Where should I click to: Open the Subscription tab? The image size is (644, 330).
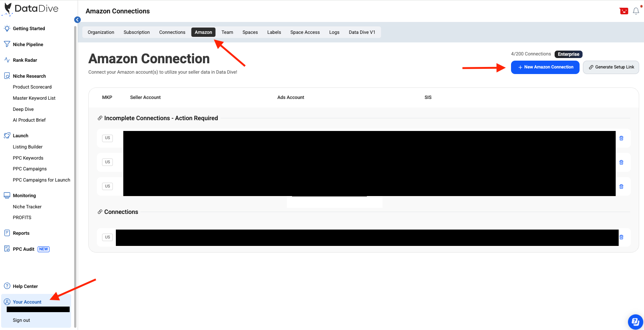pyautogui.click(x=137, y=32)
